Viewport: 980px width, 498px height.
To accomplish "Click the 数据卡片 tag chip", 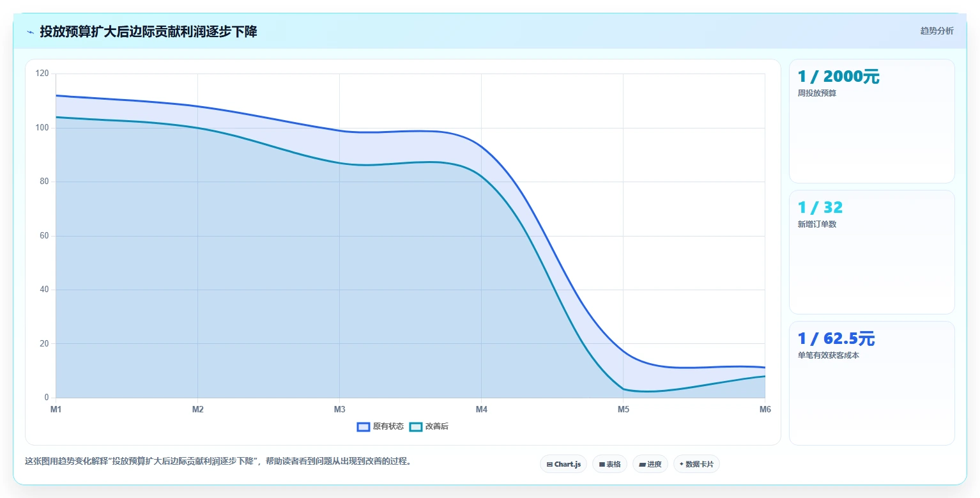I will point(696,464).
